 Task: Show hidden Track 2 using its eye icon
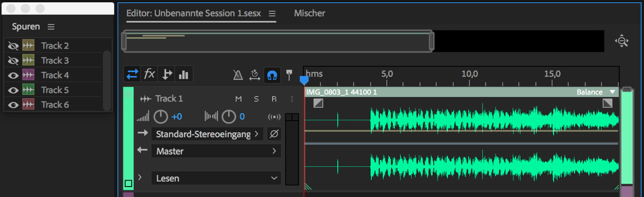click(x=13, y=46)
